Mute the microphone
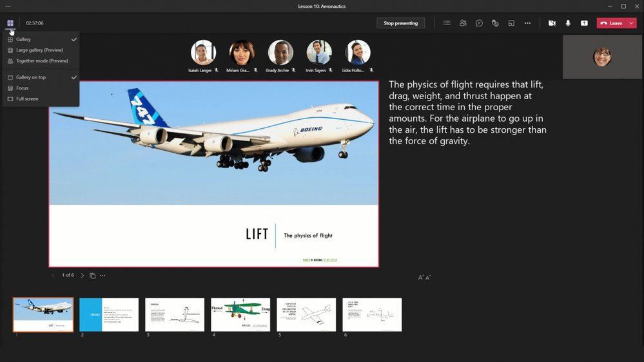The height and width of the screenshot is (362, 644). pyautogui.click(x=568, y=23)
